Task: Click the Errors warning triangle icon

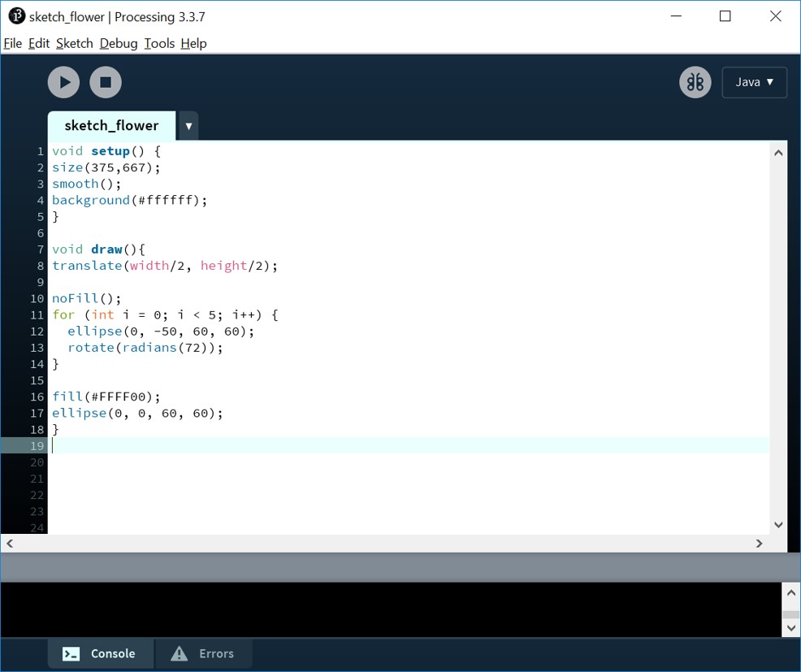Action: tap(180, 653)
